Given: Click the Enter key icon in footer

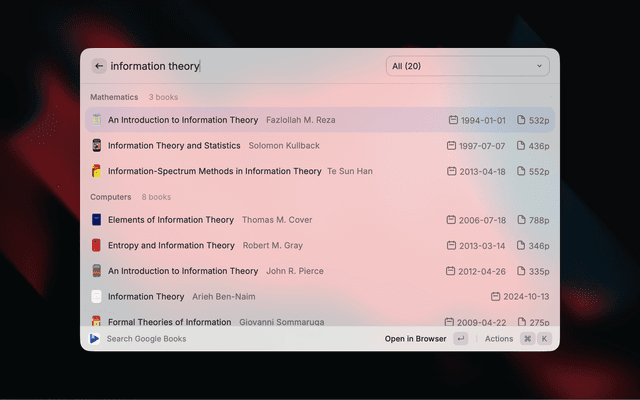Looking at the screenshot, I should click(460, 339).
